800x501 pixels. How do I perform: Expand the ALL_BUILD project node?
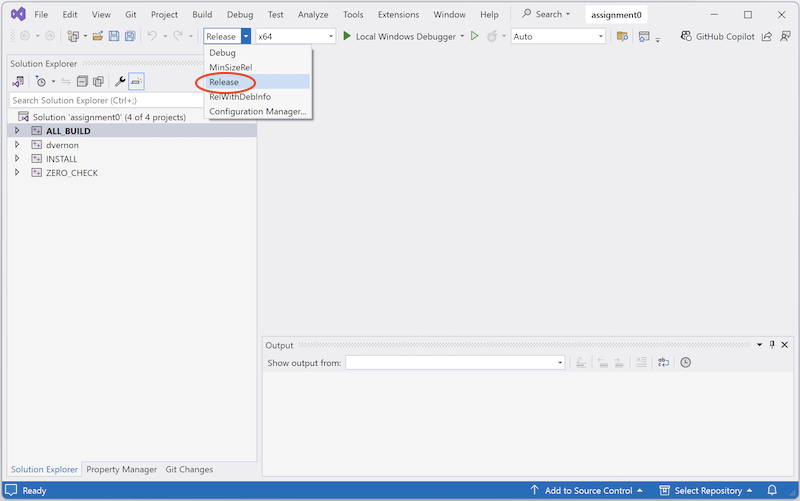click(17, 131)
